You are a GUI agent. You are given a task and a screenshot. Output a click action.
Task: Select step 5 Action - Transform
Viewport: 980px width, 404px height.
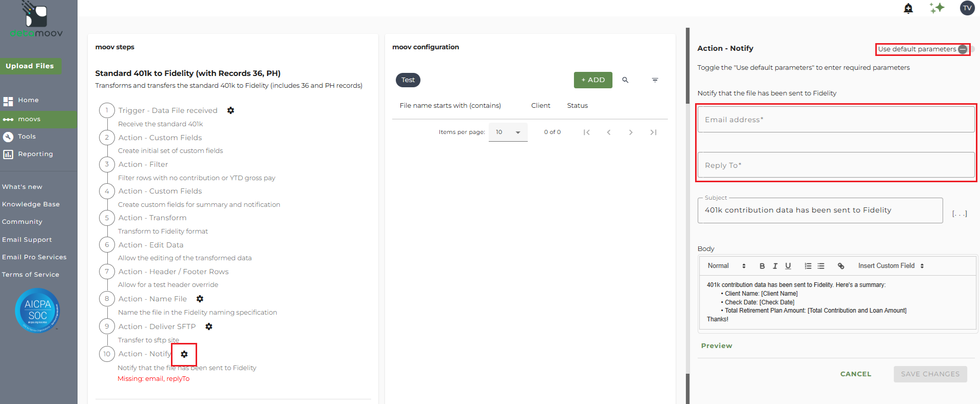pos(152,218)
